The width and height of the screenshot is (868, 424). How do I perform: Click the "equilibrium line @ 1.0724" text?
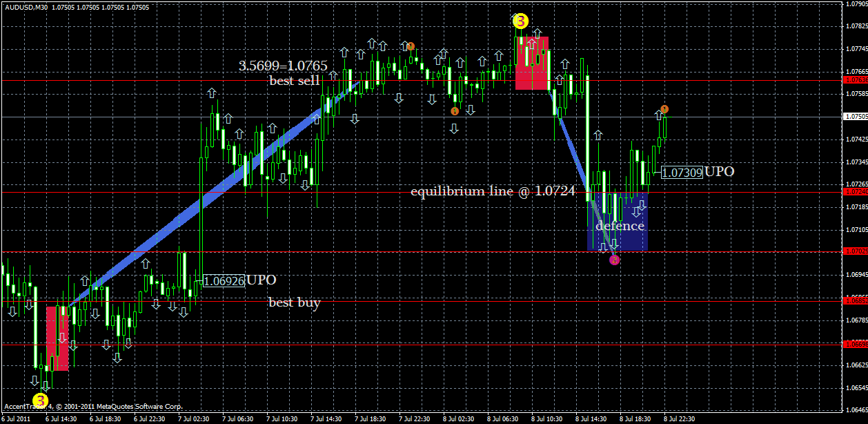(x=492, y=191)
